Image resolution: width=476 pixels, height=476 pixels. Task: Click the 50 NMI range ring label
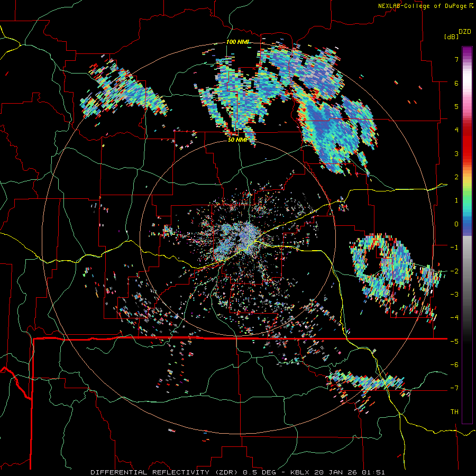pyautogui.click(x=237, y=140)
